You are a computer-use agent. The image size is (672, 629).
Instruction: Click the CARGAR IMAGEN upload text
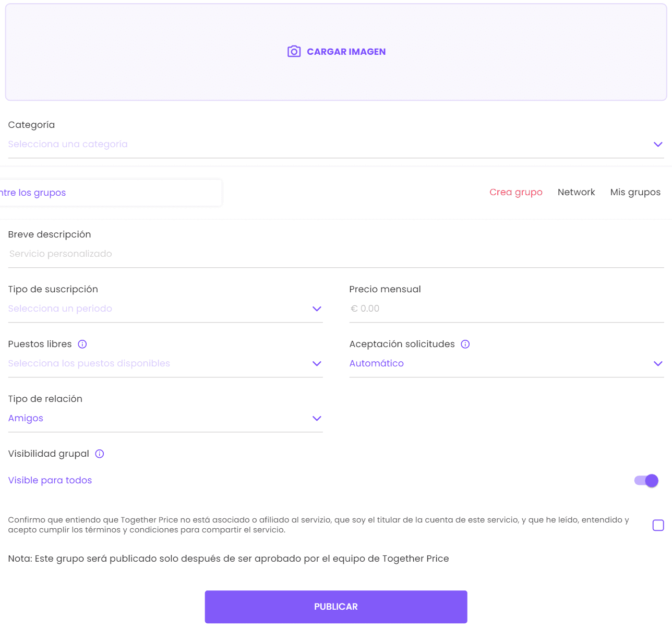(x=346, y=52)
